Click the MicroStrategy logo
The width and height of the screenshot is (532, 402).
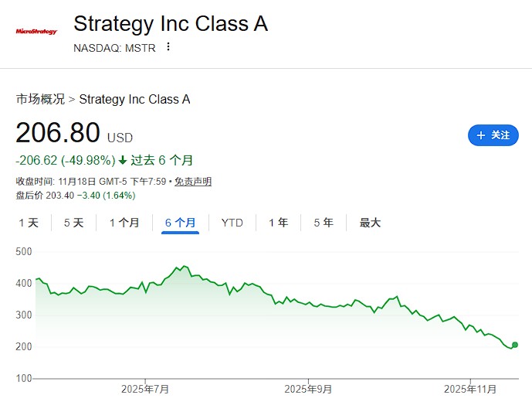tap(36, 32)
